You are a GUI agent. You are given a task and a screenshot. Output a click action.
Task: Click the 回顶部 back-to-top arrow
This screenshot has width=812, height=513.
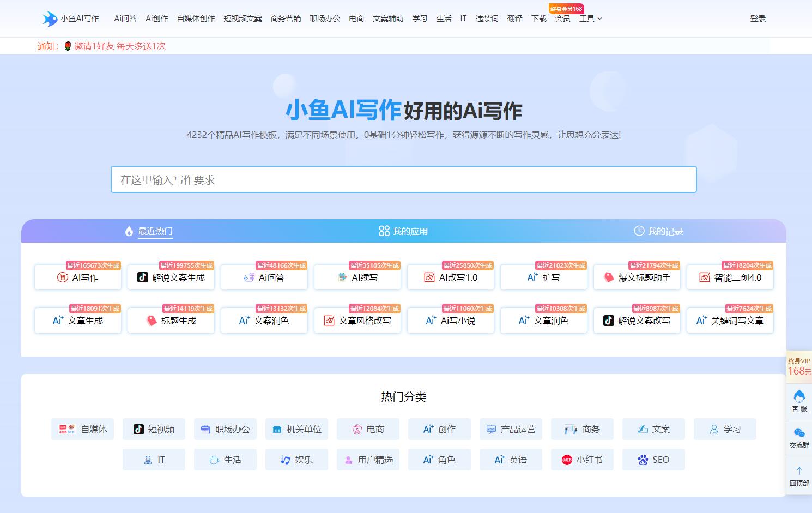[799, 475]
